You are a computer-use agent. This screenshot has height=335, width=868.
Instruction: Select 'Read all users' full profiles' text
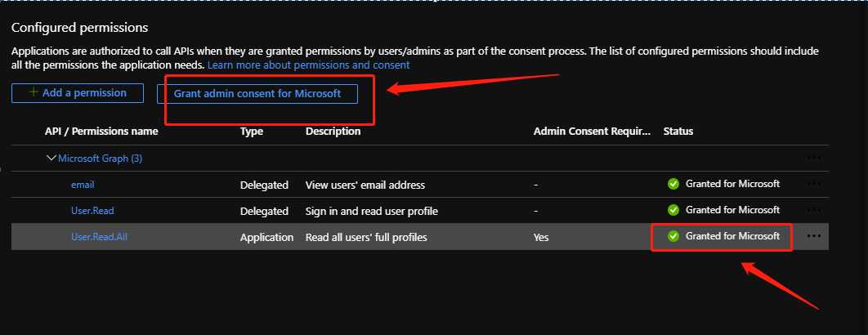tap(366, 238)
